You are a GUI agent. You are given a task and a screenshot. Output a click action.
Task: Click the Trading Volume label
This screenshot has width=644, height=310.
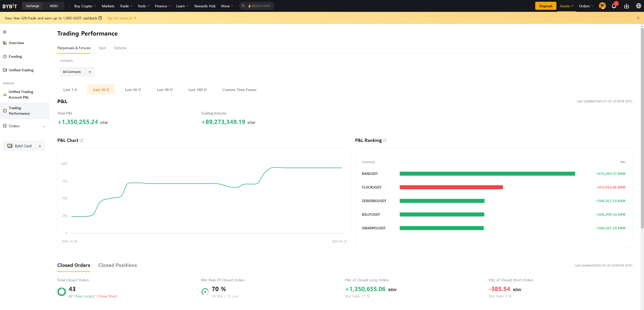213,113
